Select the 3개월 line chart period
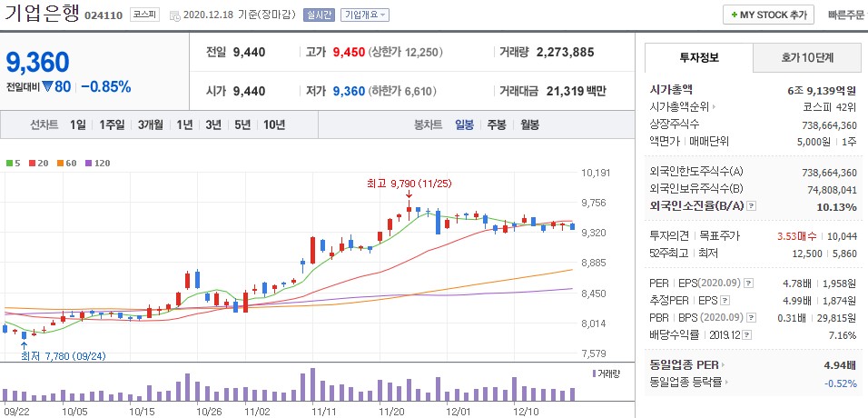Screen dimensions: 868x418 pyautogui.click(x=150, y=124)
